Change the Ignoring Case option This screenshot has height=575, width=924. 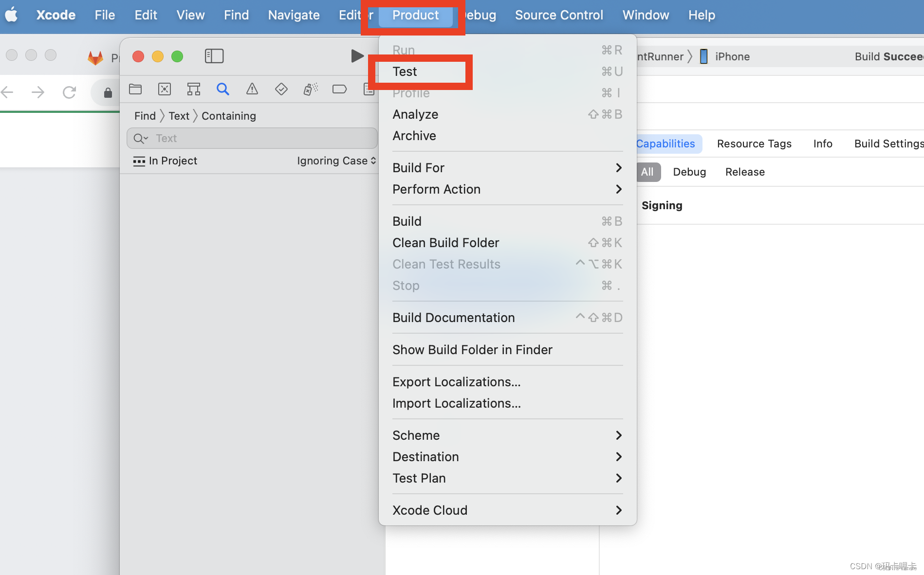[336, 161]
